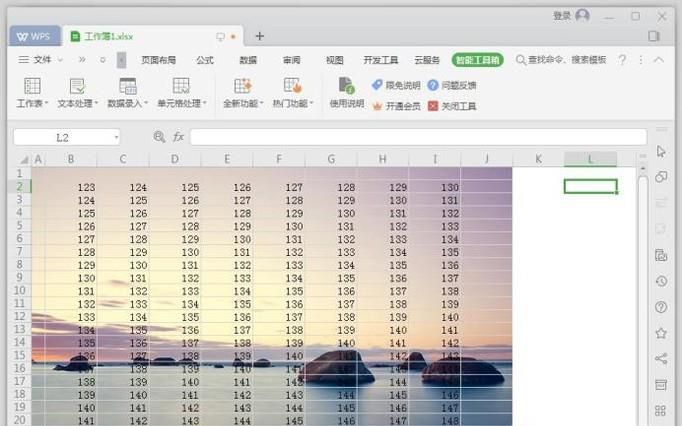This screenshot has width=682, height=426.
Task: Click the fx insert function icon
Action: (178, 137)
